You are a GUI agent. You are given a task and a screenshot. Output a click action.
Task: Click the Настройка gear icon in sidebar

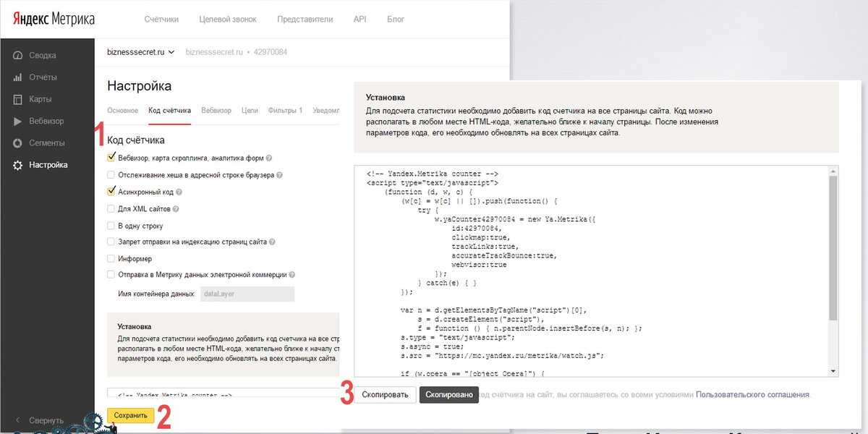18,165
